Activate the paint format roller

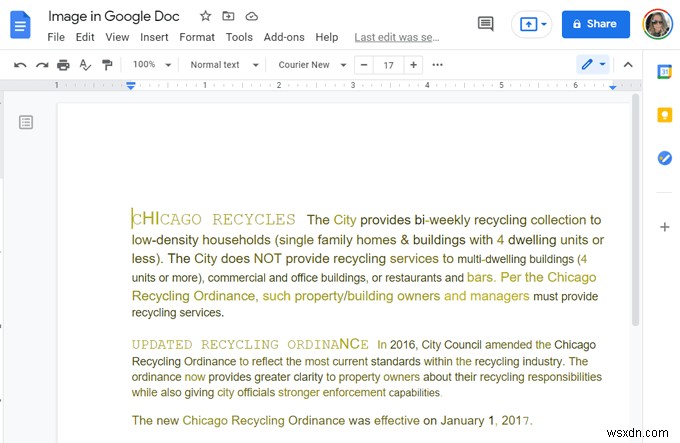coord(107,65)
